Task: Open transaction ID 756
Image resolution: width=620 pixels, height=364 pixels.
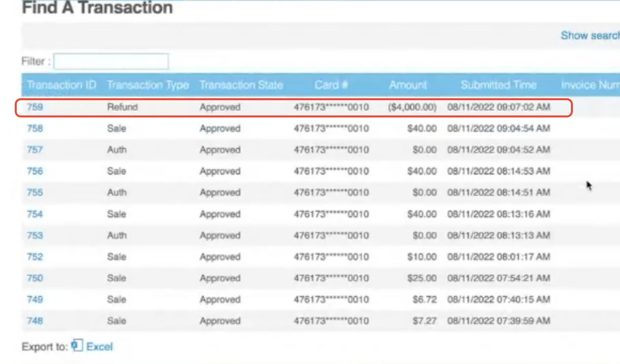Action: point(35,171)
